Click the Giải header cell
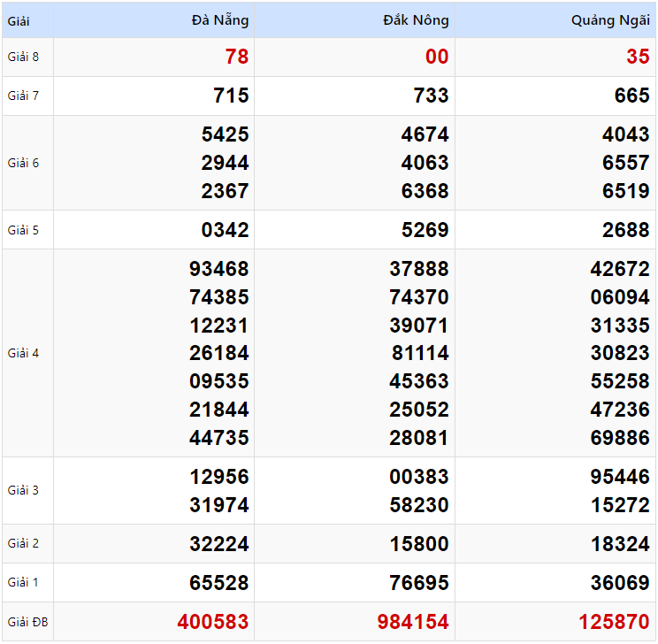The width and height of the screenshot is (658, 644). (x=19, y=20)
